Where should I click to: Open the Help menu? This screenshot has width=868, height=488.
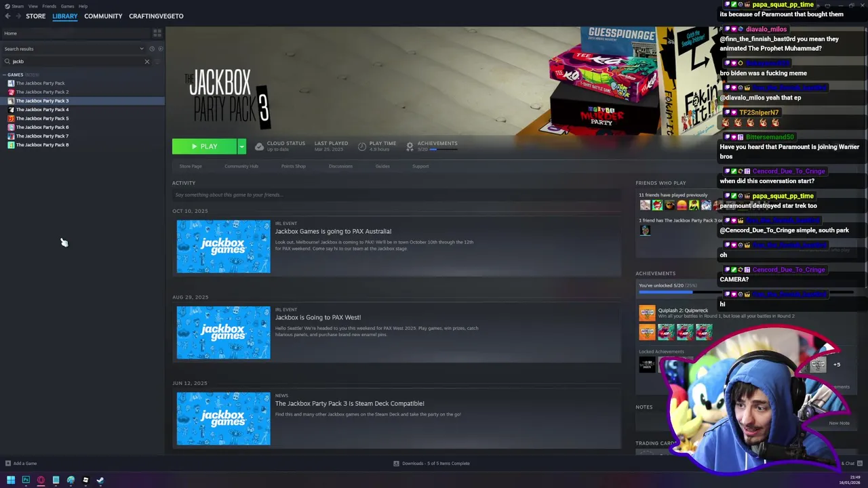point(83,6)
